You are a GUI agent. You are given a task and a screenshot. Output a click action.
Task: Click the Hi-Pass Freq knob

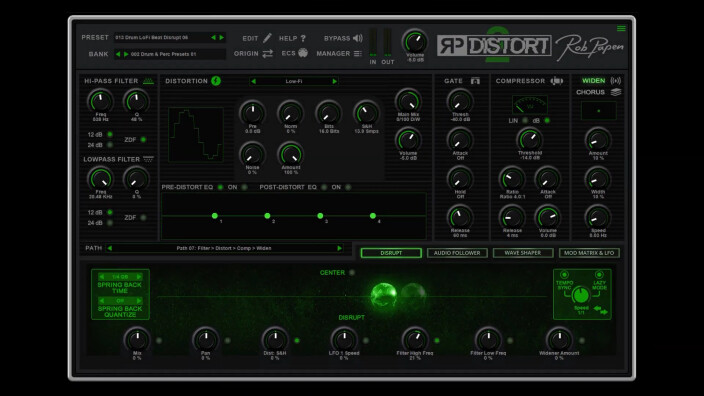click(100, 101)
